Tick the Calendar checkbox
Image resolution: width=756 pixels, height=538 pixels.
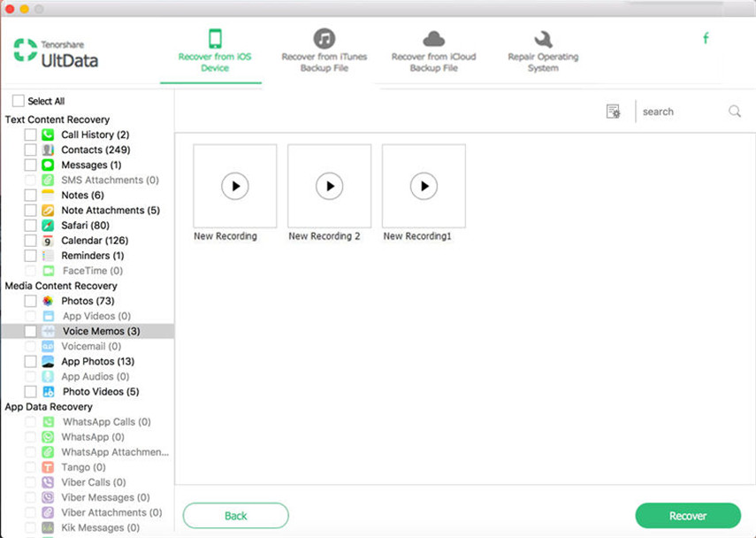pyautogui.click(x=30, y=241)
